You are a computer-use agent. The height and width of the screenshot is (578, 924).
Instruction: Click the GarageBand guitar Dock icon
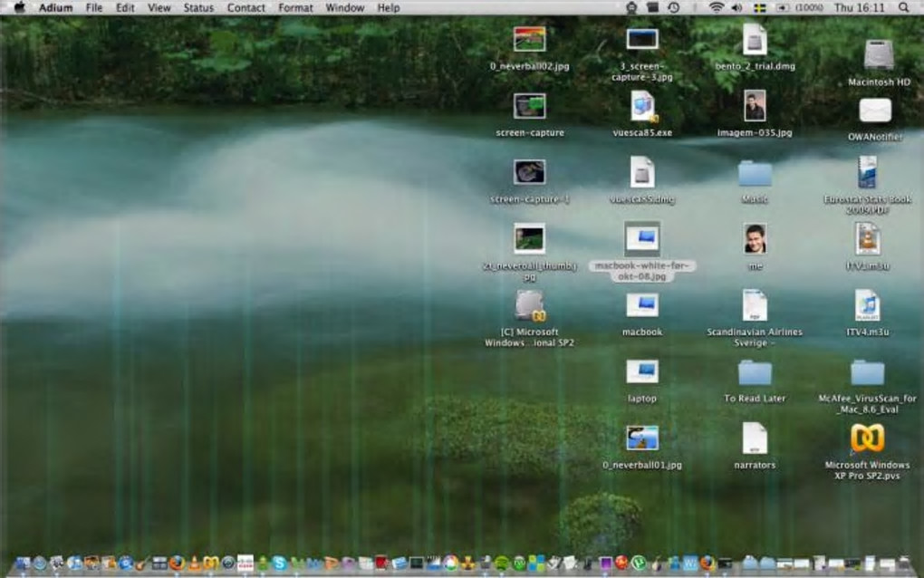[142, 564]
